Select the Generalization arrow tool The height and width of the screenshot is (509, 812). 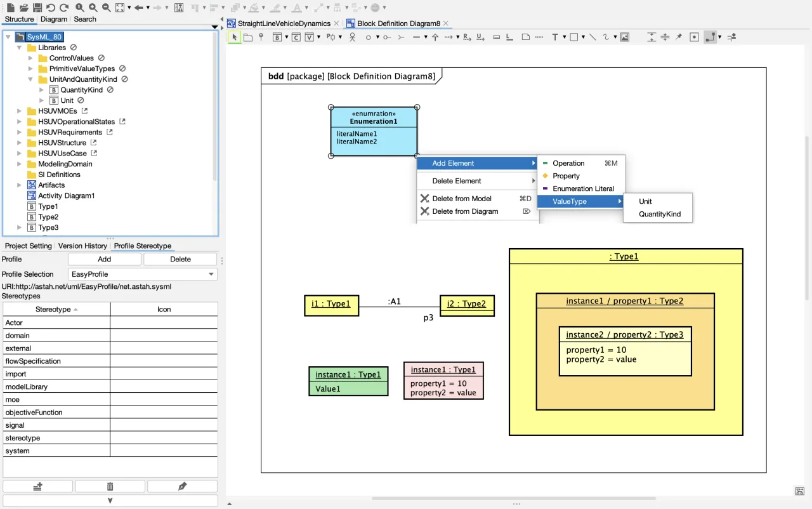point(435,37)
